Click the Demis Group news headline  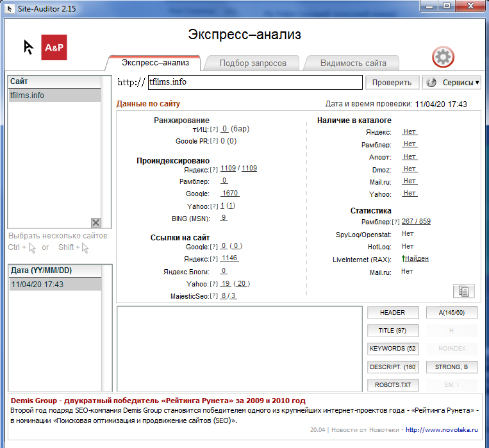click(x=158, y=401)
